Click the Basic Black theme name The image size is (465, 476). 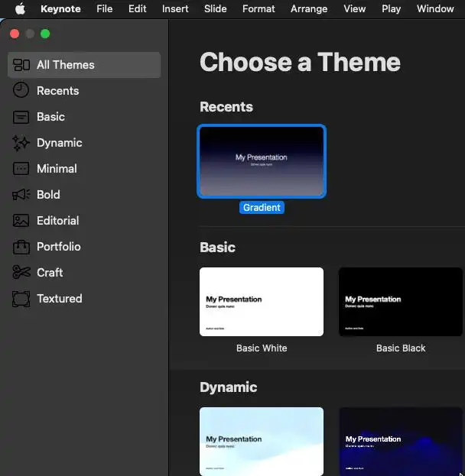[401, 348]
